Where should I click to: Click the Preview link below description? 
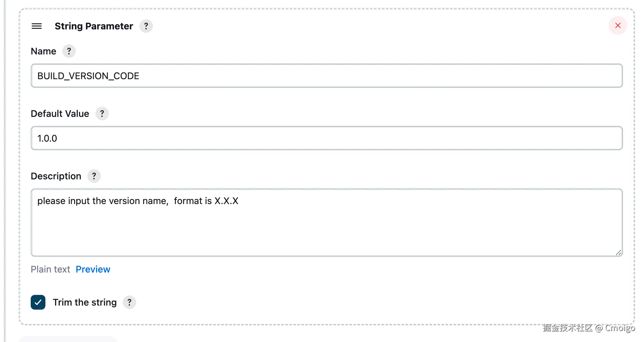click(93, 269)
